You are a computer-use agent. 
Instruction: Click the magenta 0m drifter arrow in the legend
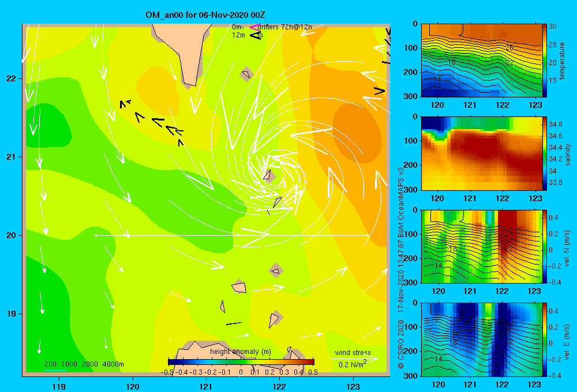(254, 27)
